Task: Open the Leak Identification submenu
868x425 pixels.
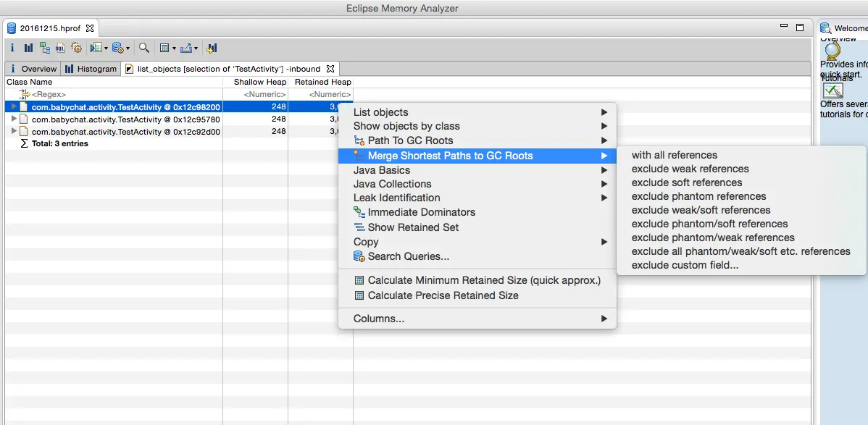Action: 477,198
